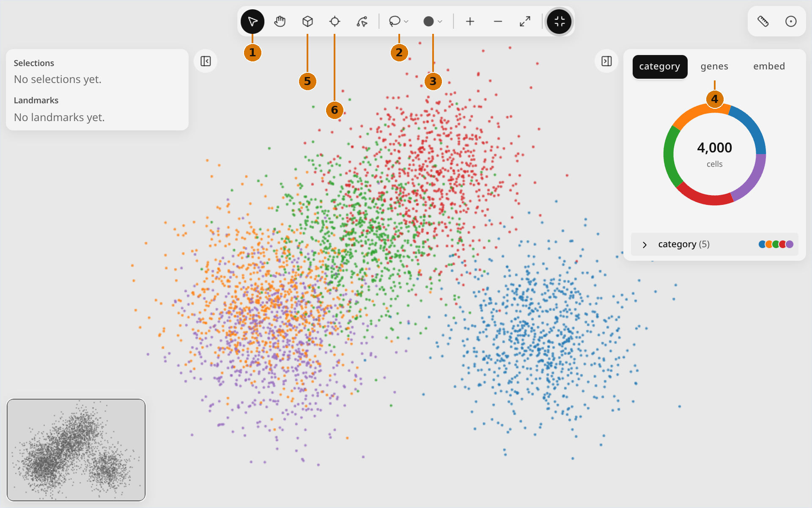This screenshot has width=812, height=508.
Task: Click the purple swatch in category row
Action: pyautogui.click(x=790, y=244)
